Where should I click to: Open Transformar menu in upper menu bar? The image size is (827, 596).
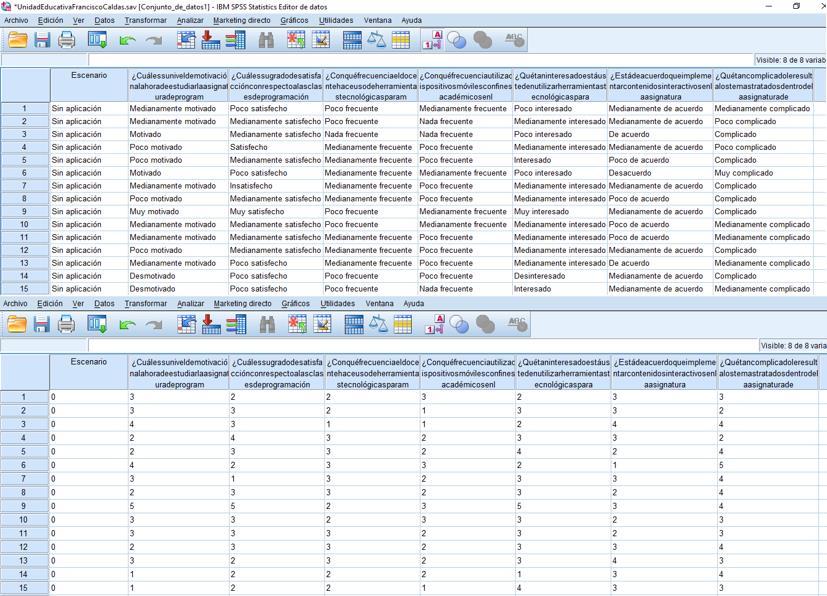coord(146,20)
